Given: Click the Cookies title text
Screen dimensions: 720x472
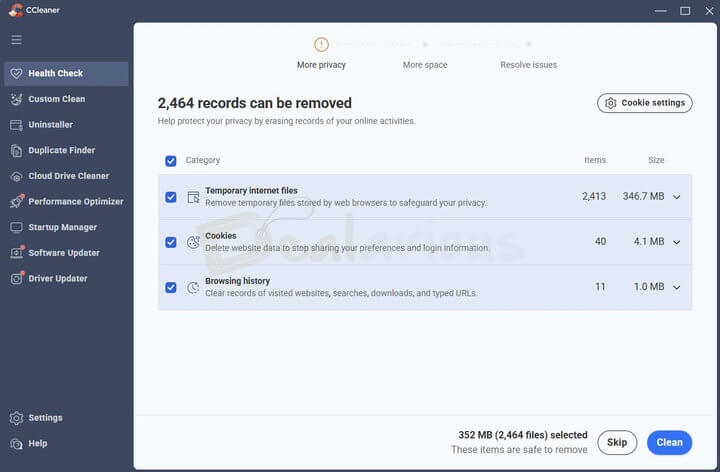Looking at the screenshot, I should point(221,236).
